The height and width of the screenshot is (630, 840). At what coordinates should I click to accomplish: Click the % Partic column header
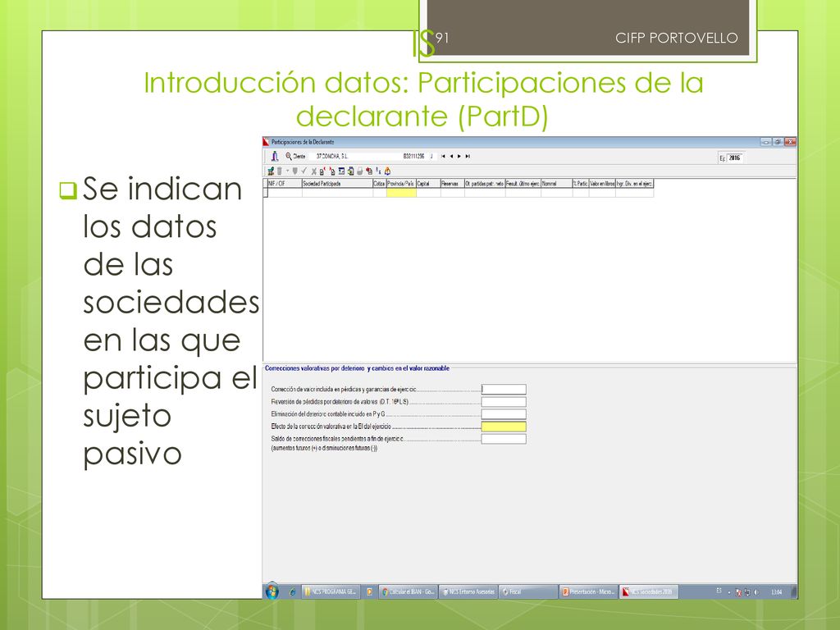pyautogui.click(x=581, y=183)
